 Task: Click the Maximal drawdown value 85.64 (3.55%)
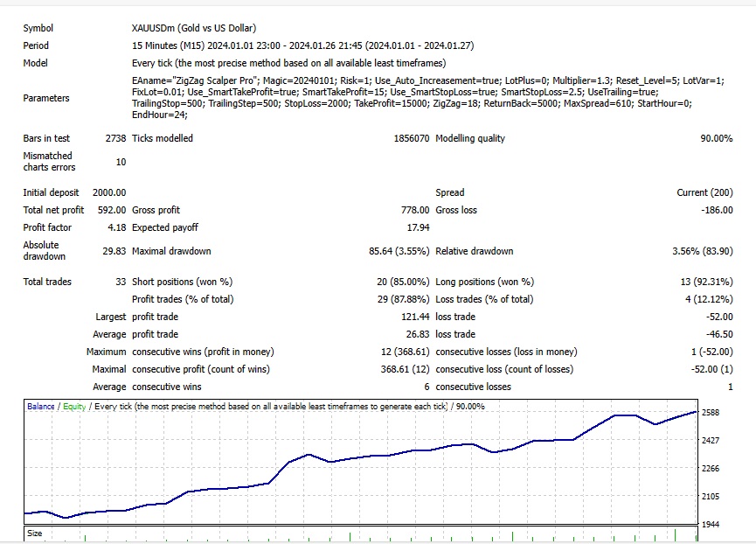point(399,251)
